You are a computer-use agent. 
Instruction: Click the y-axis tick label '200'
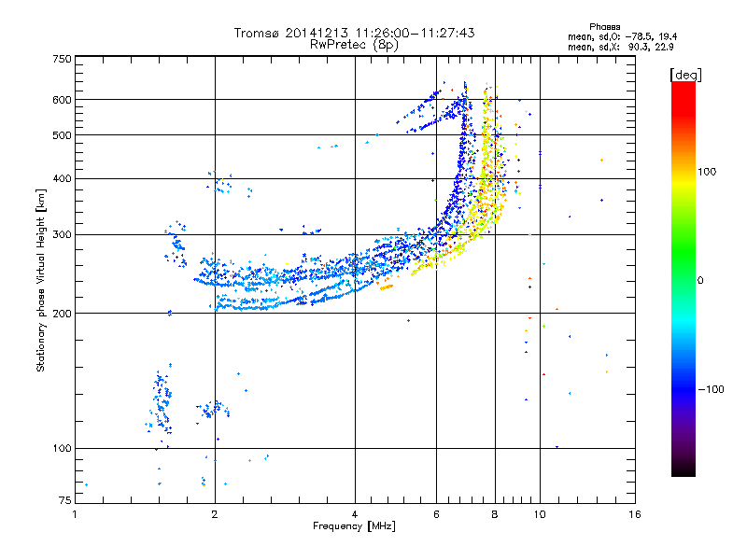pyautogui.click(x=62, y=314)
